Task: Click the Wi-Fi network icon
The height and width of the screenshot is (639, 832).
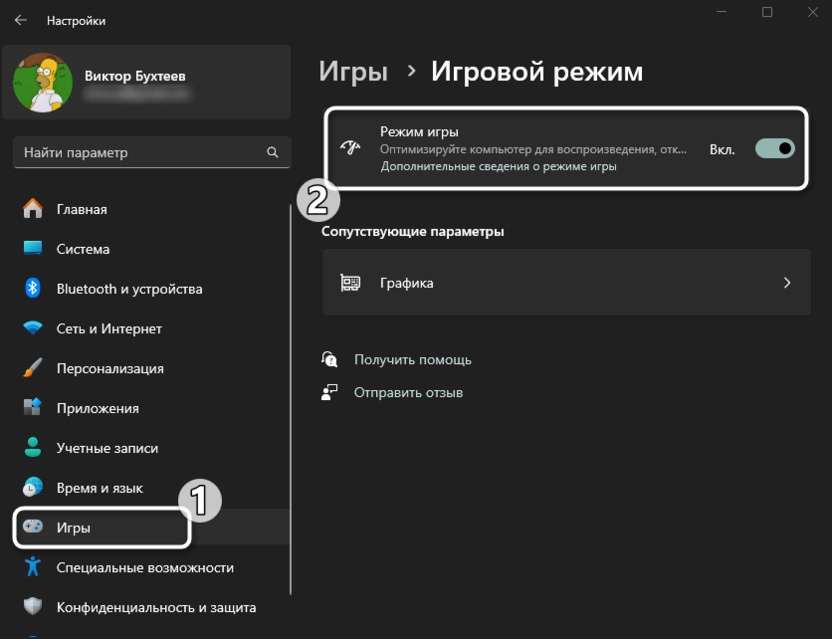Action: coord(33,329)
